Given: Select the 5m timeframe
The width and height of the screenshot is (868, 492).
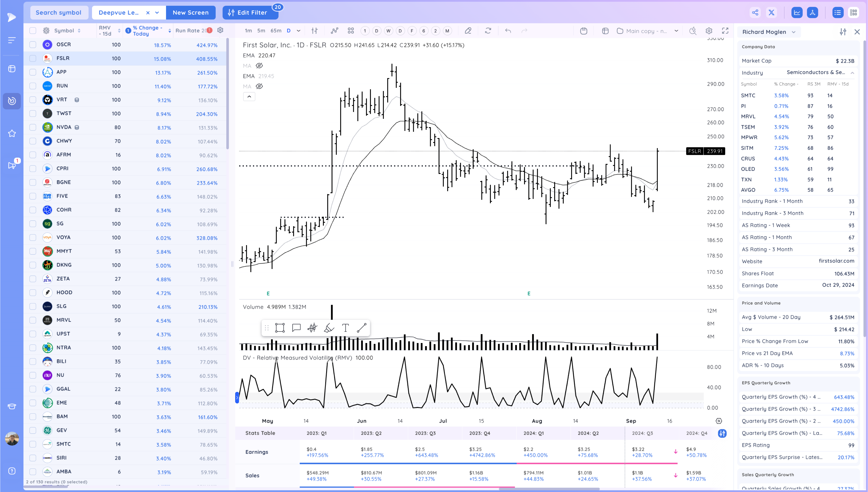Looking at the screenshot, I should coord(261,31).
